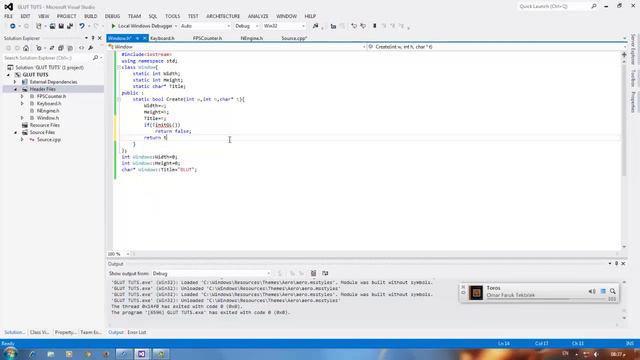The width and height of the screenshot is (640, 360).
Task: Open the Solution Configurations Debug dropdown
Action: pyautogui.click(x=247, y=26)
